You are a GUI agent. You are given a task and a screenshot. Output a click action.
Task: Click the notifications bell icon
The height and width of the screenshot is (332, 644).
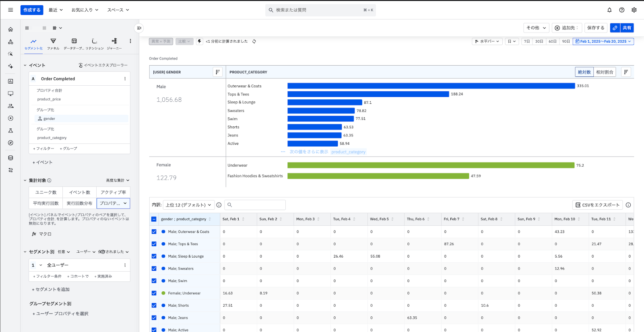[609, 10]
